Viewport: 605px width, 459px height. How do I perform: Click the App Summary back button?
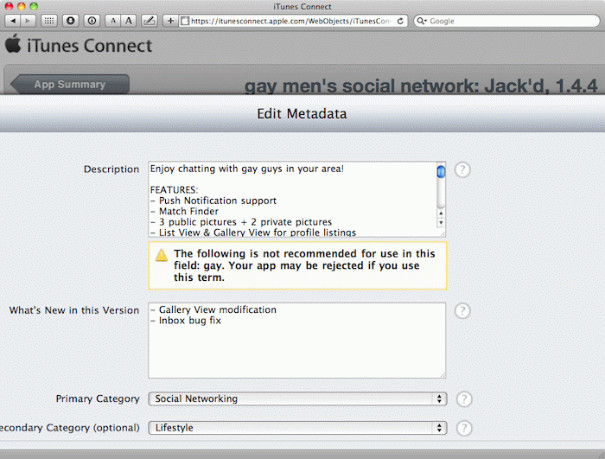pyautogui.click(x=69, y=84)
